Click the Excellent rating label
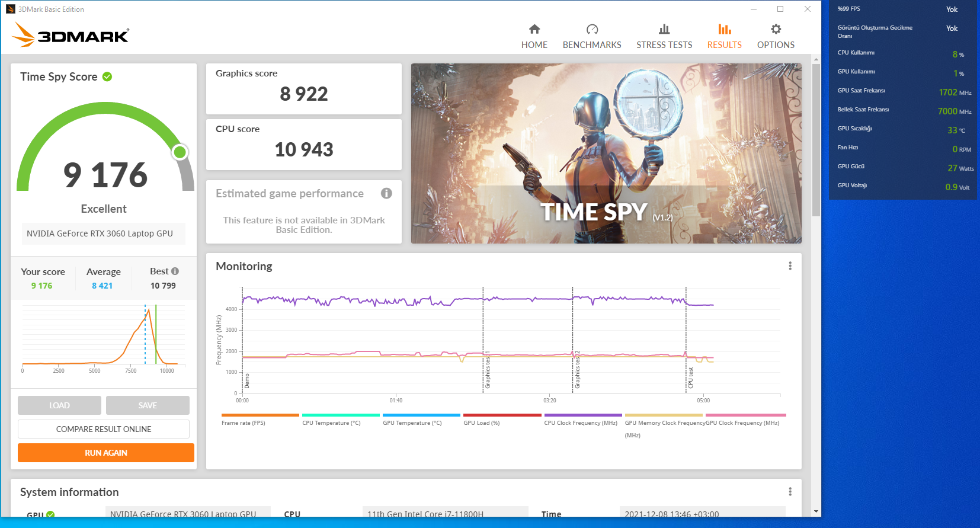980x528 pixels. (104, 209)
